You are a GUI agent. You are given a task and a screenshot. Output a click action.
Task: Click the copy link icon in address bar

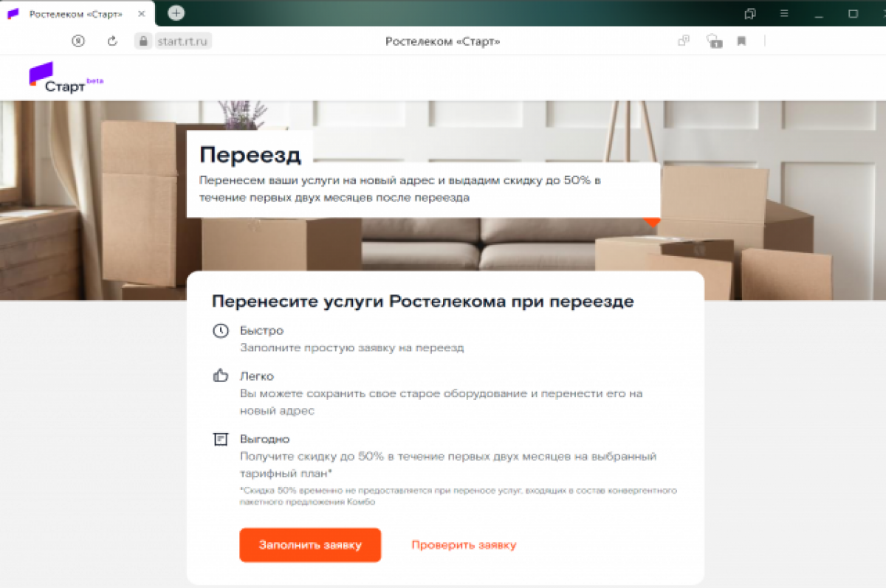coord(684,41)
